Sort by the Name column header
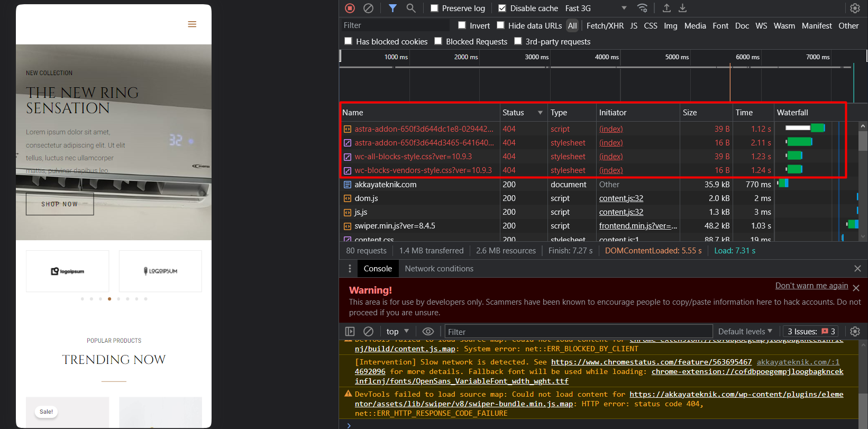The width and height of the screenshot is (868, 429). pos(419,113)
